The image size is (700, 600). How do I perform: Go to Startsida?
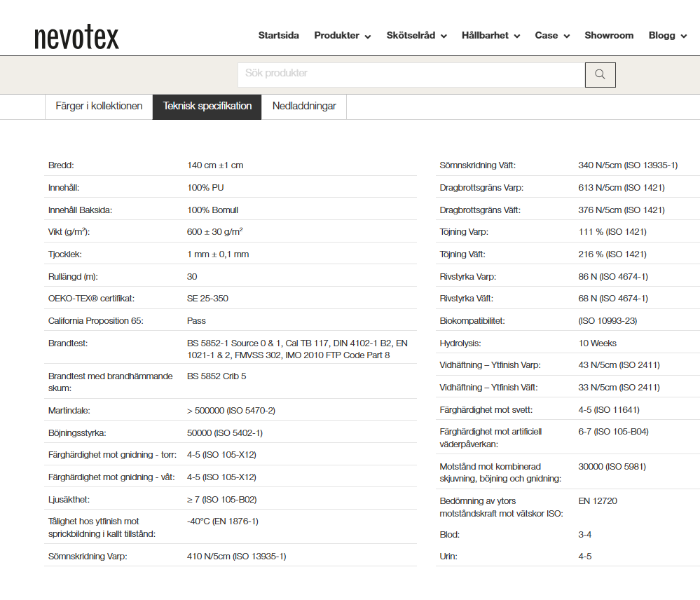coord(278,36)
